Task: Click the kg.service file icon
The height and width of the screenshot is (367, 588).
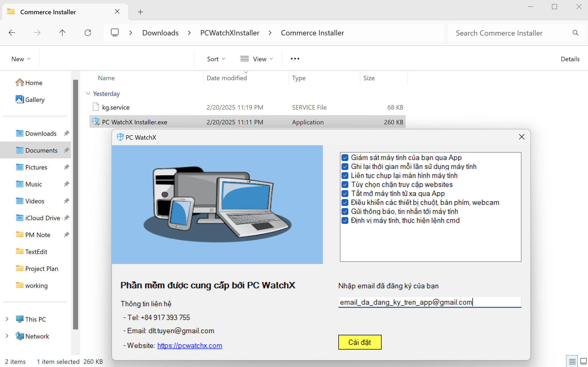Action: point(96,107)
